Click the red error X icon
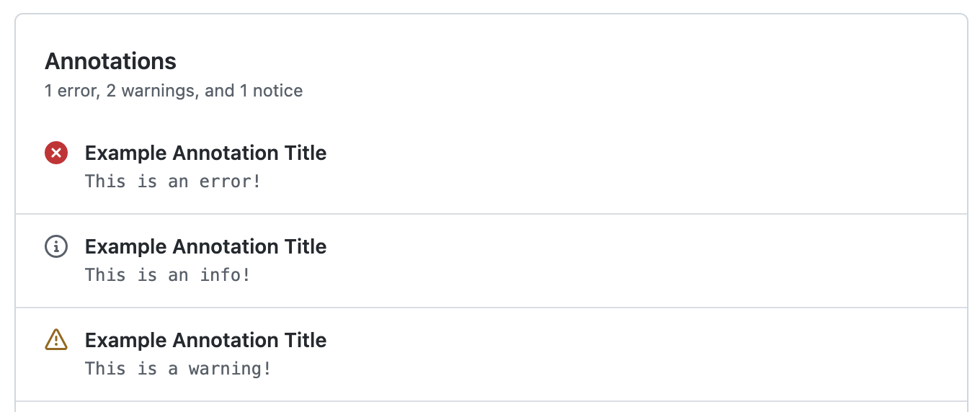The height and width of the screenshot is (412, 980). (x=56, y=153)
